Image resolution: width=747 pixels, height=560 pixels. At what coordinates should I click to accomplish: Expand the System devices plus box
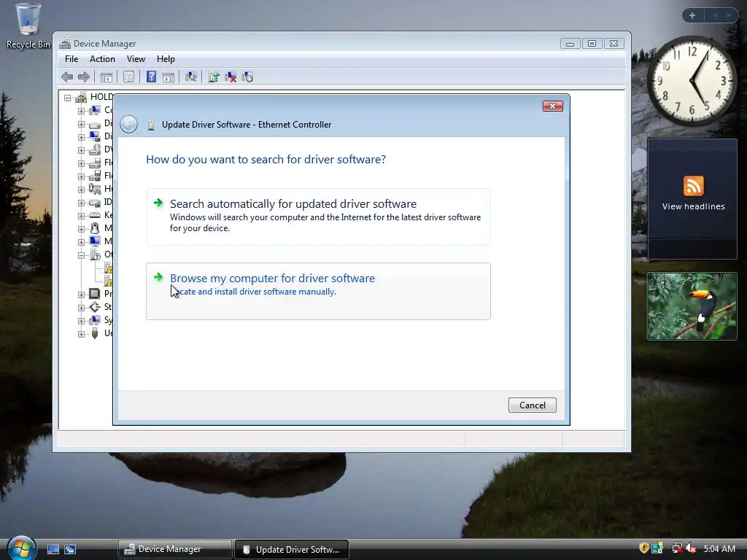(x=81, y=321)
